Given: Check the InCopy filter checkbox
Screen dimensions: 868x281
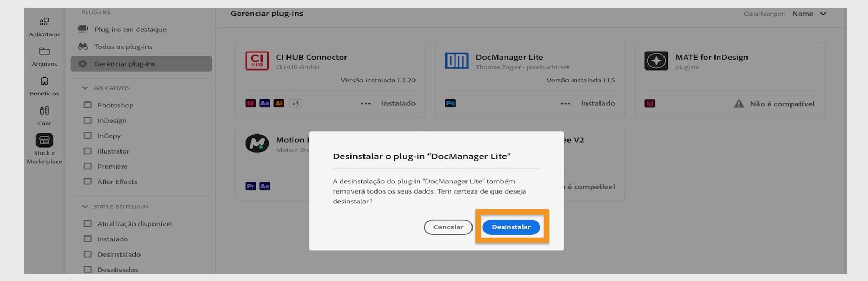Looking at the screenshot, I should 87,136.
